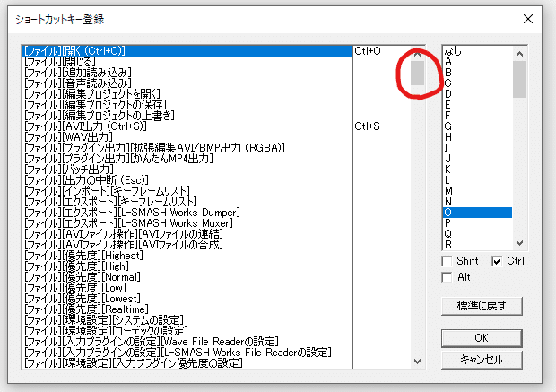Viewport: 556px width, 392px height.
Task: Select the [環境設定][コーデックの設定] row
Action: click(x=187, y=331)
